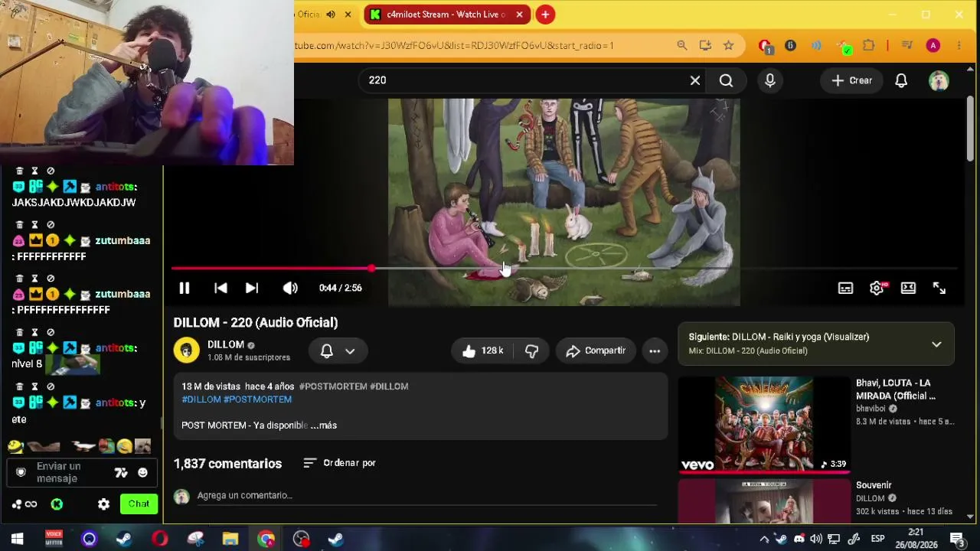
Task: Like the video with 128 k likes
Action: click(x=483, y=350)
